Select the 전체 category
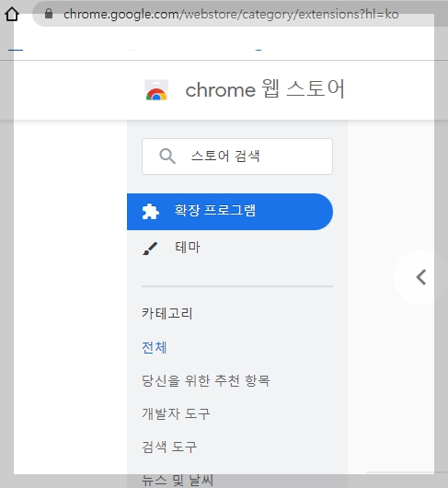The image size is (448, 488). (x=155, y=347)
